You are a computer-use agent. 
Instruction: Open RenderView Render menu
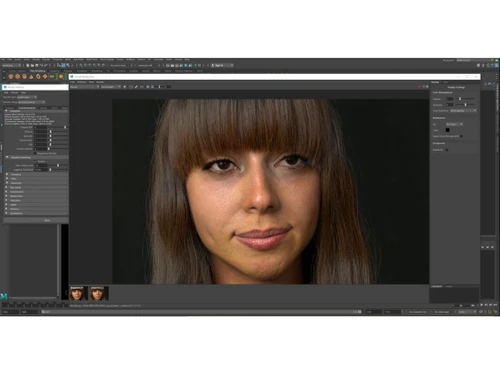click(x=100, y=82)
